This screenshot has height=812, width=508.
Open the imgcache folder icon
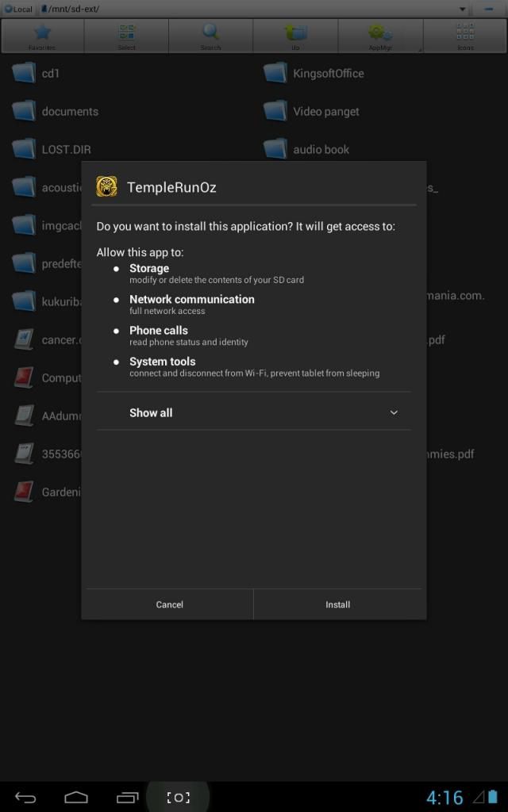(24, 225)
